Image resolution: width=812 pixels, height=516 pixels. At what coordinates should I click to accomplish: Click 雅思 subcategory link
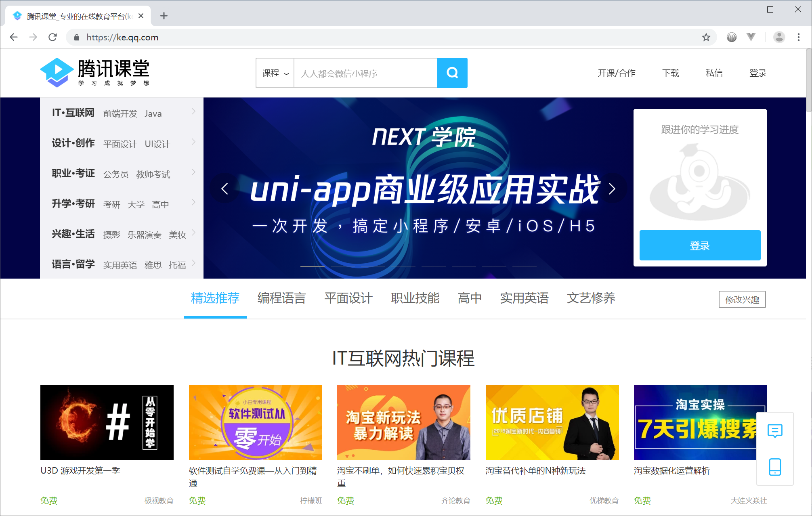(153, 265)
